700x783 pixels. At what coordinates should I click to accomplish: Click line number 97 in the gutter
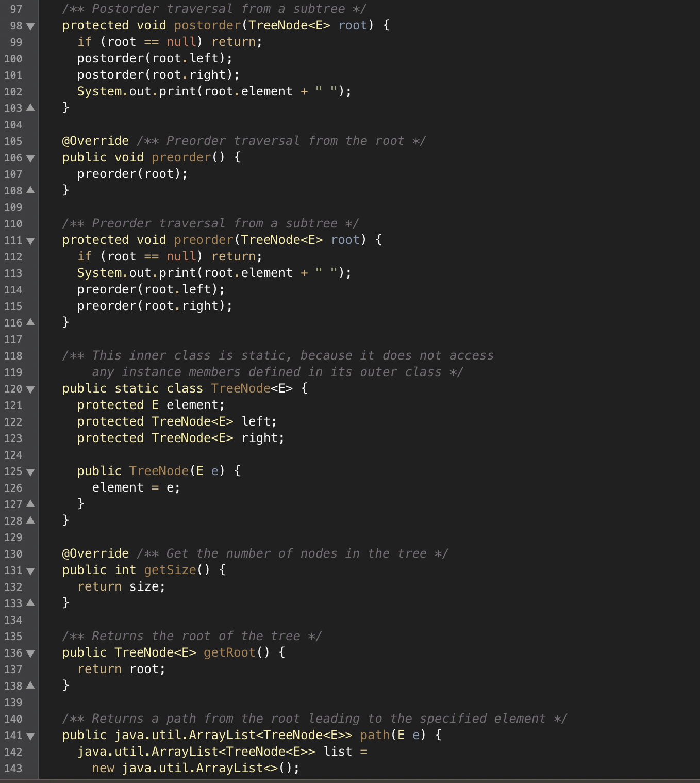click(x=16, y=9)
